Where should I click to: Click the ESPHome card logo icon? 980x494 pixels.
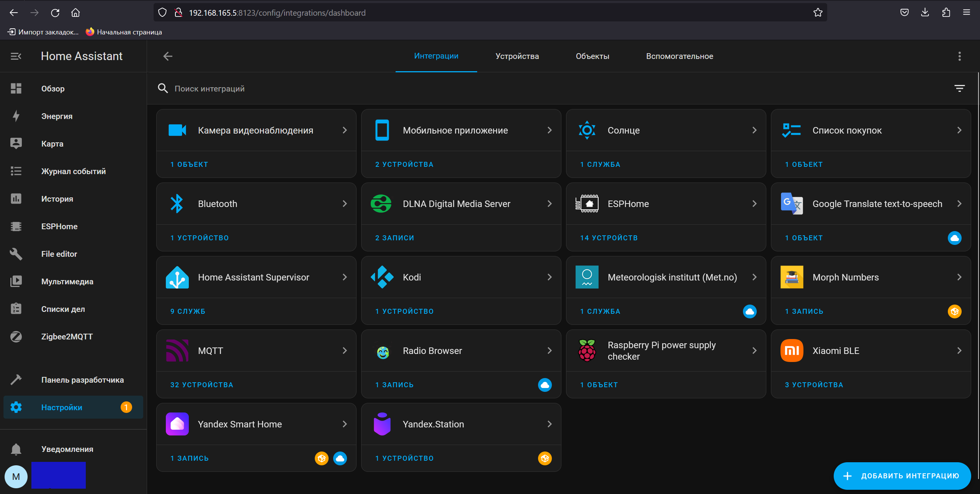[587, 204]
